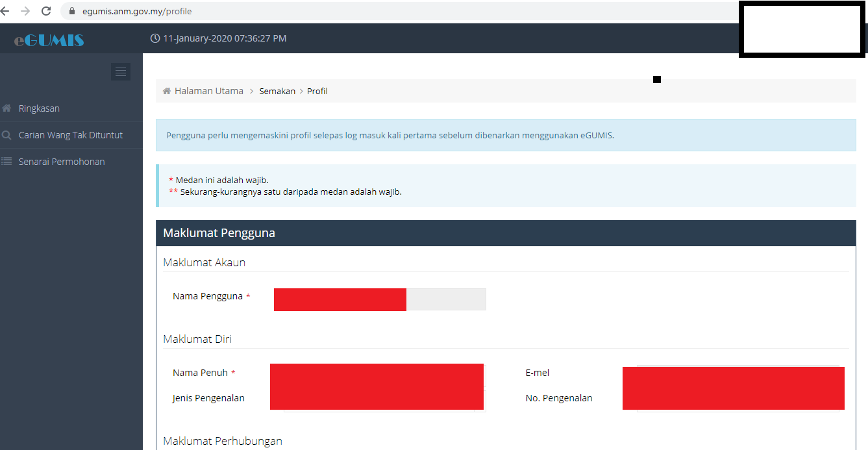Open the Senarai Permohonan menu item

pyautogui.click(x=62, y=162)
